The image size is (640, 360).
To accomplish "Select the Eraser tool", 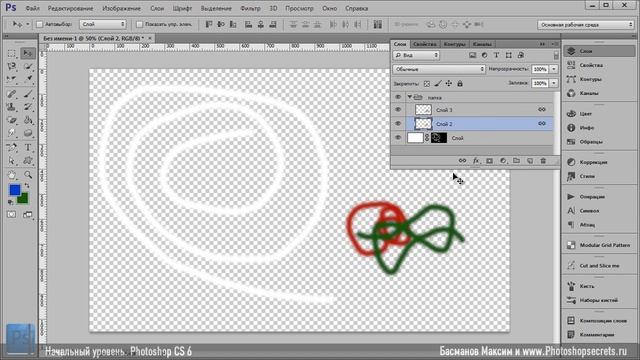I will pyautogui.click(x=11, y=120).
